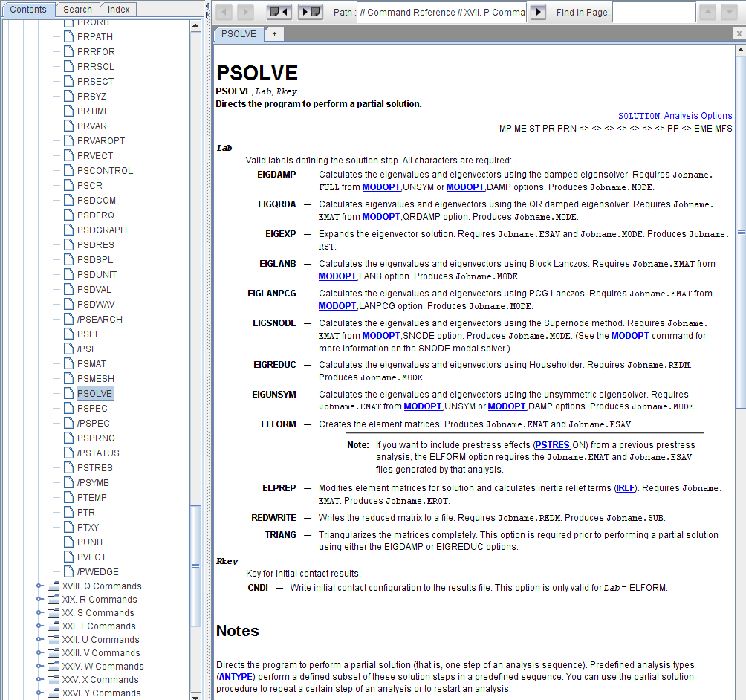Click the document icon beside PSPRNG
Image resolution: width=746 pixels, height=700 pixels.
(69, 438)
